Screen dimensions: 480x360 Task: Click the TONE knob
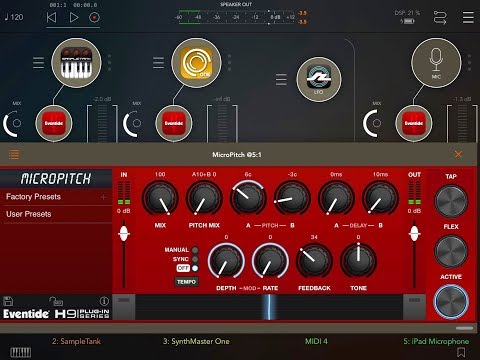[x=358, y=261]
